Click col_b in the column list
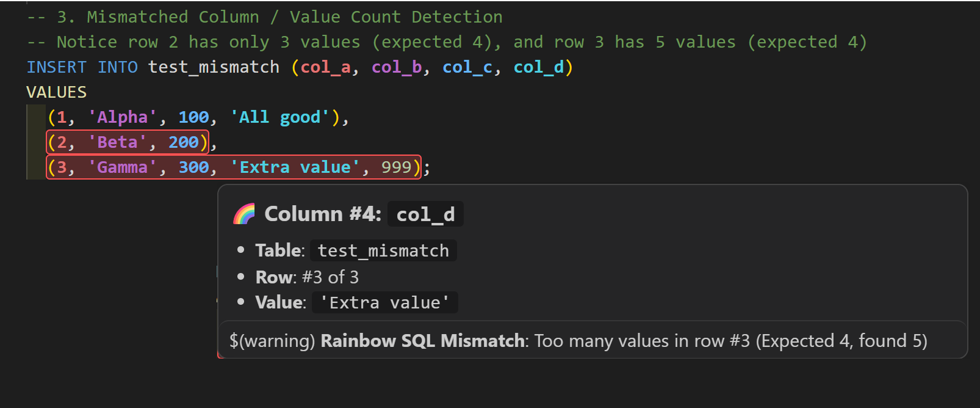The height and width of the screenshot is (408, 980). coord(397,67)
